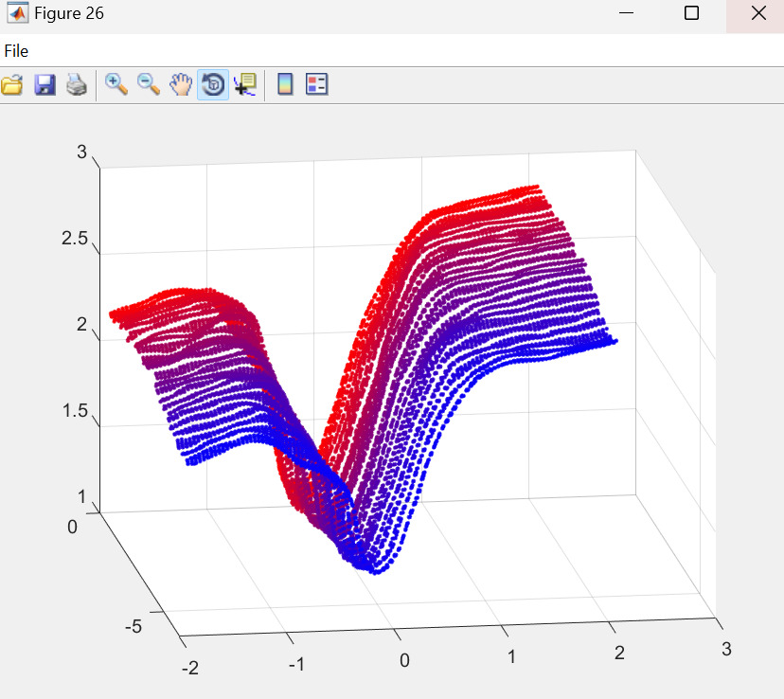Image resolution: width=784 pixels, height=699 pixels.
Task: Insert a colorbar using the toolbar icon
Action: click(x=285, y=85)
